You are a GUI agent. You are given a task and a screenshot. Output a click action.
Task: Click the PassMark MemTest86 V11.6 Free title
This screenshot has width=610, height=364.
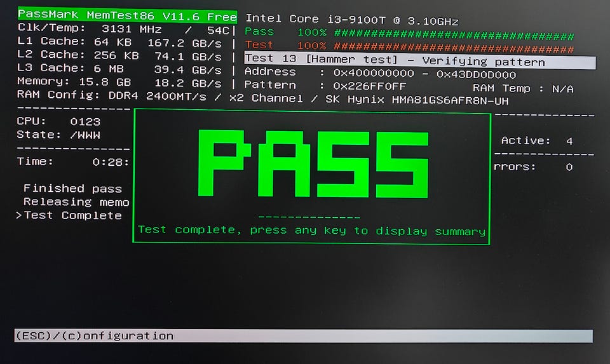point(127,15)
